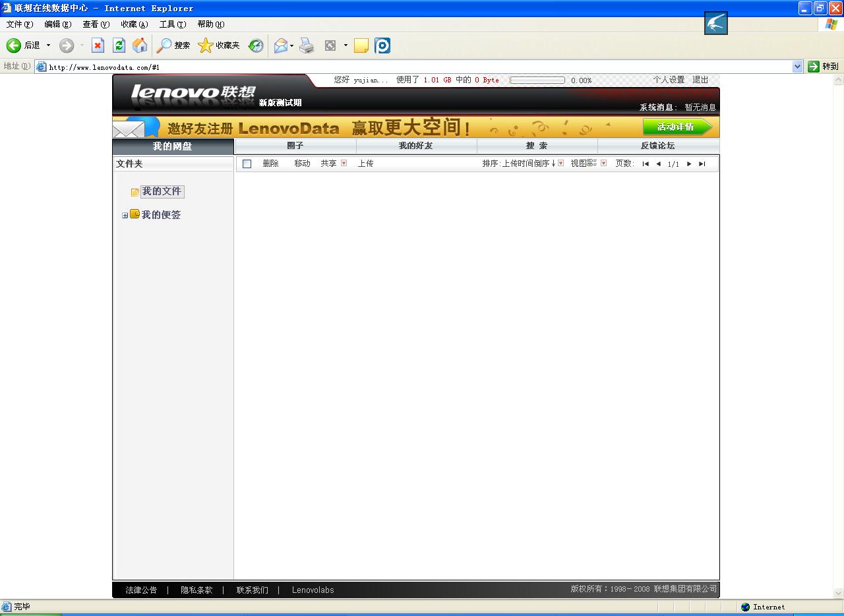Open the 收藏 menu
Screen dimensions: 844x616
(x=134, y=24)
